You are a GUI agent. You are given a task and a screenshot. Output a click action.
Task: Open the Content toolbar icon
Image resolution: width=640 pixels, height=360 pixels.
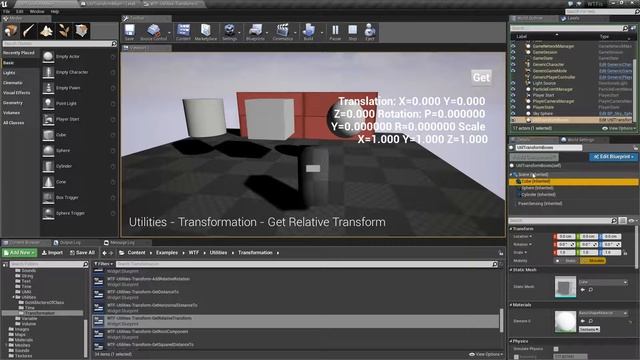tap(183, 32)
